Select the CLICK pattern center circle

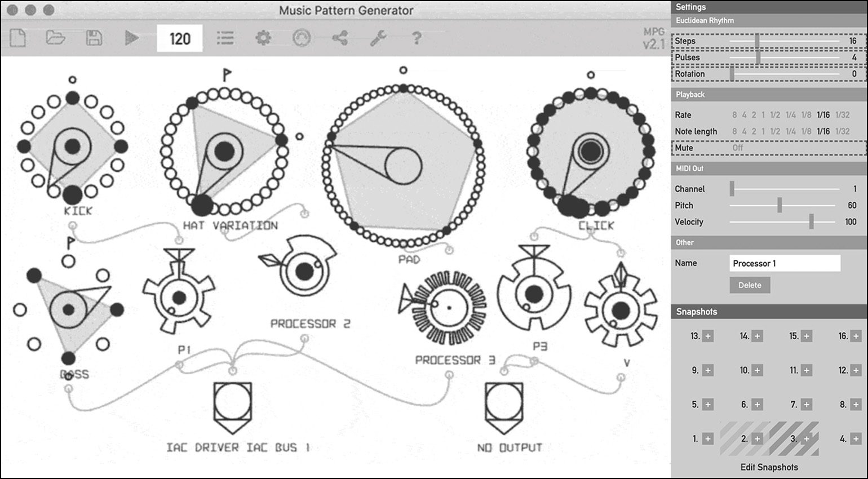point(591,150)
